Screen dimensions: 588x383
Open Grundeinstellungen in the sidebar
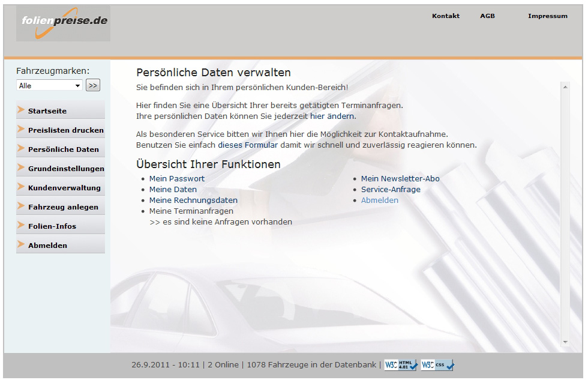(x=61, y=167)
